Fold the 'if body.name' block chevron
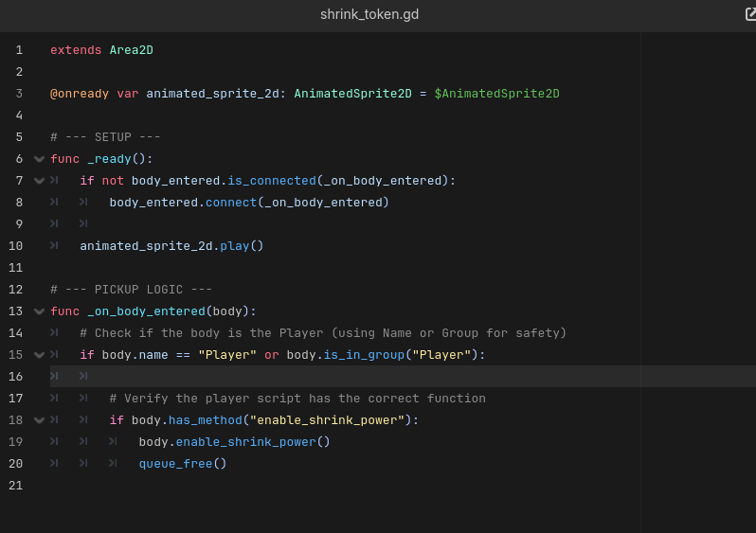 pyautogui.click(x=39, y=355)
